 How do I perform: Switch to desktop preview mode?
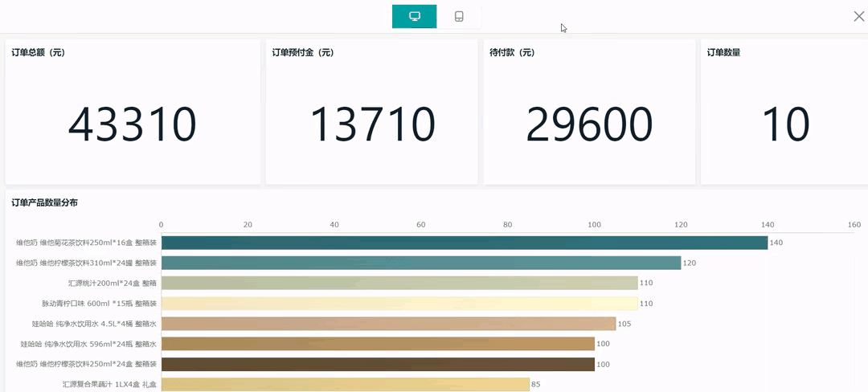tap(415, 16)
